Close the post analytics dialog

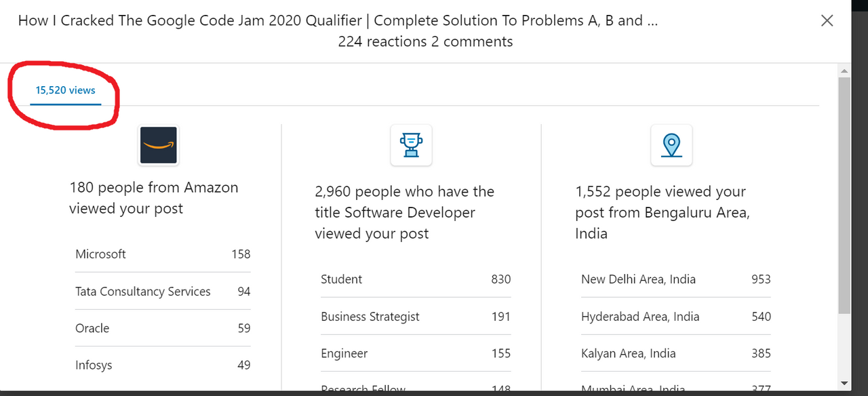pyautogui.click(x=827, y=20)
